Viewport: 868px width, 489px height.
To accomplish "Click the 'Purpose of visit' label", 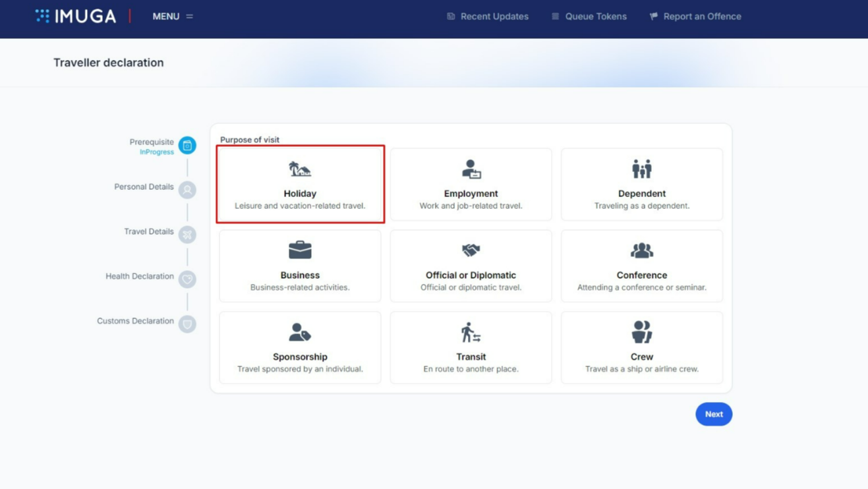I will pos(250,140).
